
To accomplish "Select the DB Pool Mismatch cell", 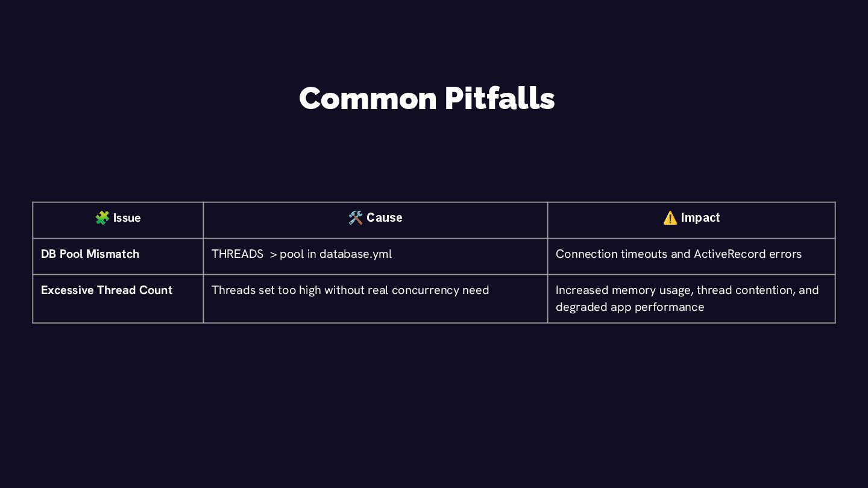I will coord(118,257).
